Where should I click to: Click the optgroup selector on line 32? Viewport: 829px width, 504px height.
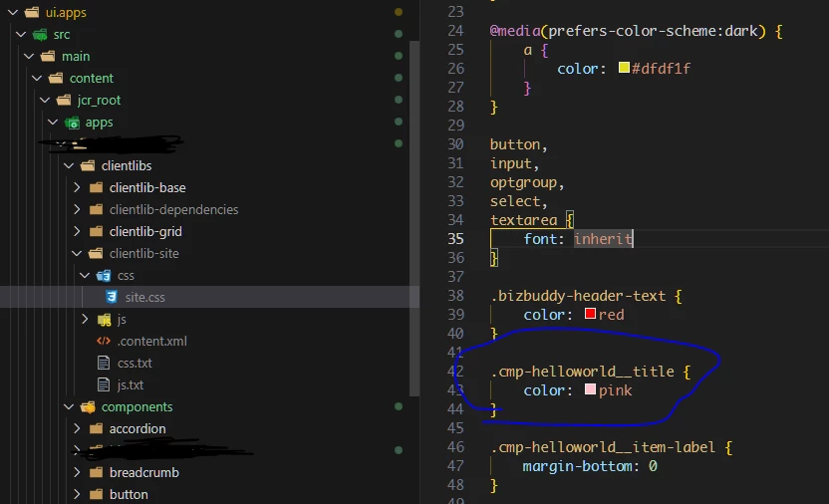pos(523,182)
